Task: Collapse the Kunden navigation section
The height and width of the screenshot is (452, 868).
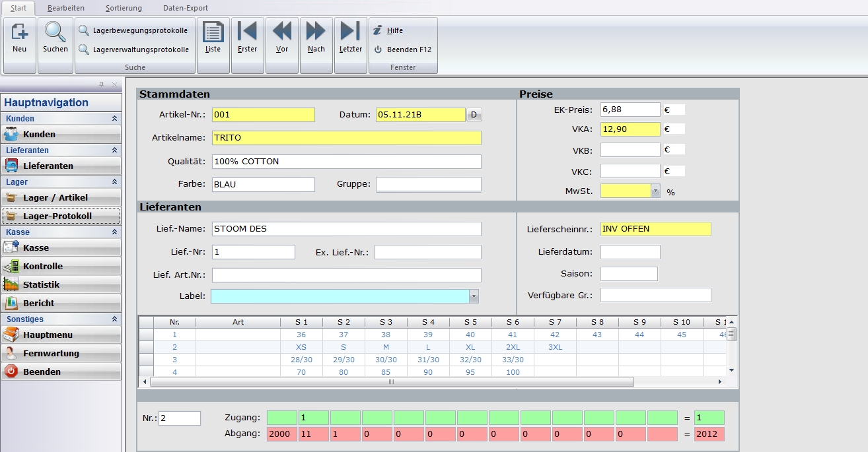Action: click(x=114, y=119)
